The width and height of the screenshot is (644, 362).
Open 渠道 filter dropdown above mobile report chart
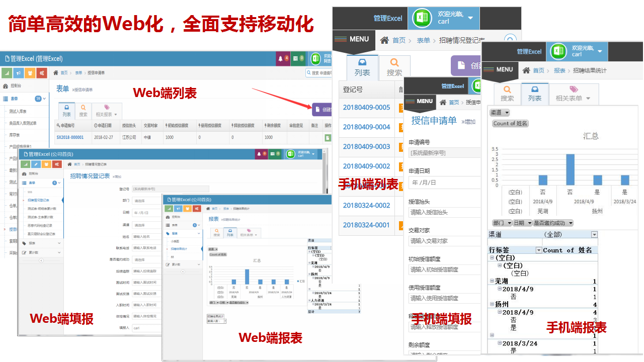[500, 113]
